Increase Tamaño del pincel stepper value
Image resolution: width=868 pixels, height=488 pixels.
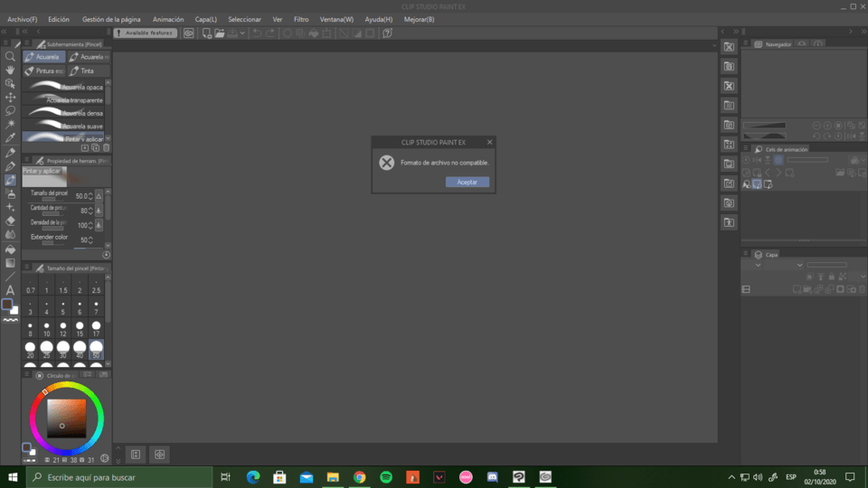(90, 192)
